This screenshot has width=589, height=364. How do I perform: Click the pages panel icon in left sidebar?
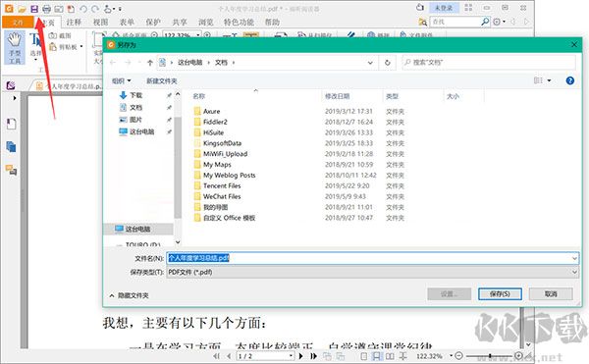click(11, 147)
